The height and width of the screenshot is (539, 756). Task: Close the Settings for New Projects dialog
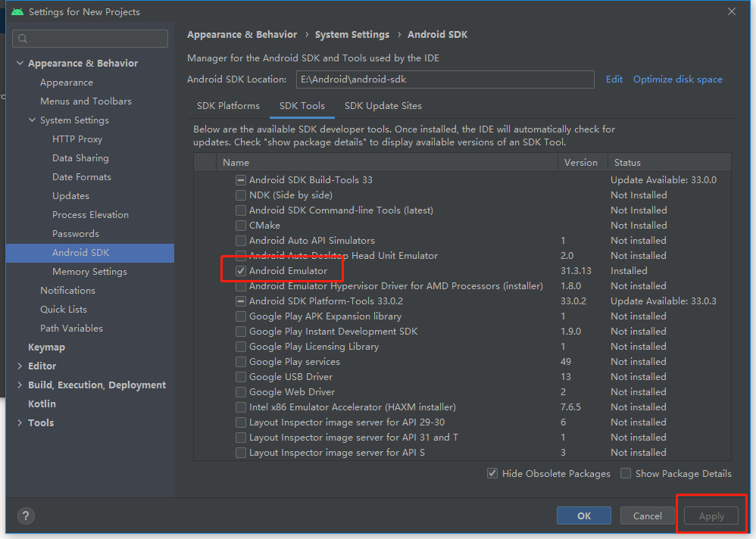pyautogui.click(x=732, y=11)
